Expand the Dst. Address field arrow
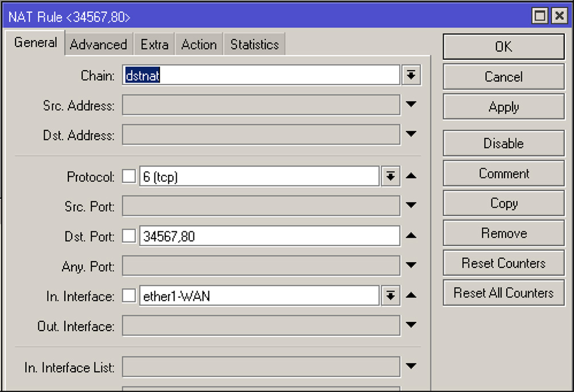This screenshot has height=392, width=574. coord(410,134)
